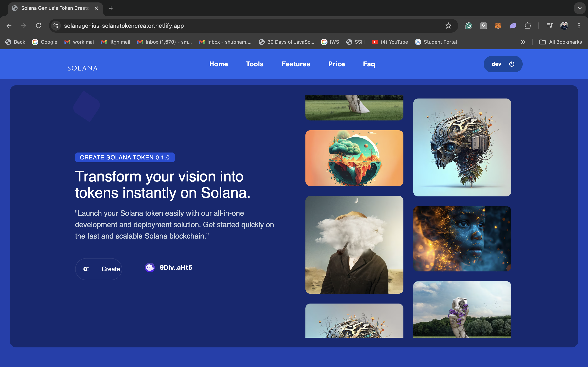Open the Grammarly extension icon

(468, 26)
